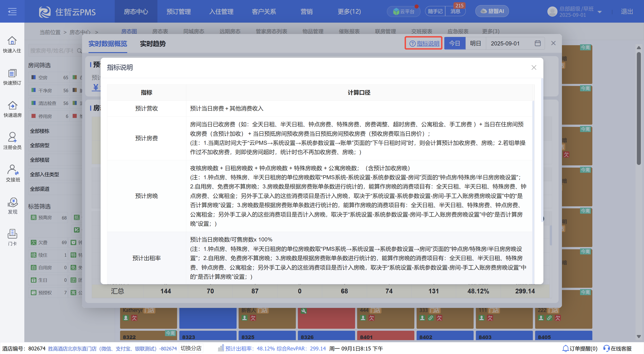Open 交接班 sidebar icon
The height and width of the screenshot is (354, 644).
point(13,170)
